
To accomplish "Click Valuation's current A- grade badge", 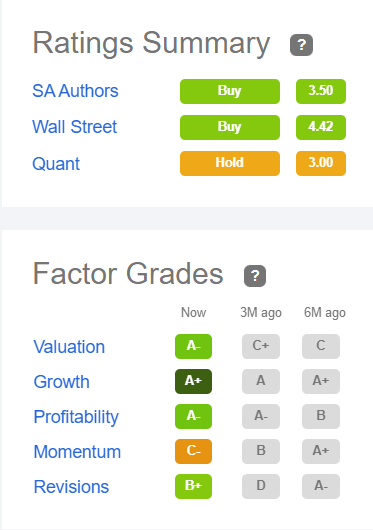I will (193, 346).
